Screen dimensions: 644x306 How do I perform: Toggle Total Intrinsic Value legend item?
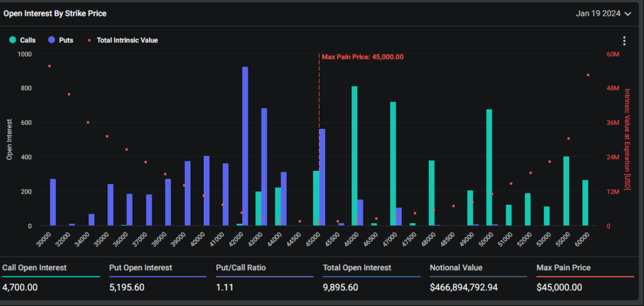coord(127,40)
